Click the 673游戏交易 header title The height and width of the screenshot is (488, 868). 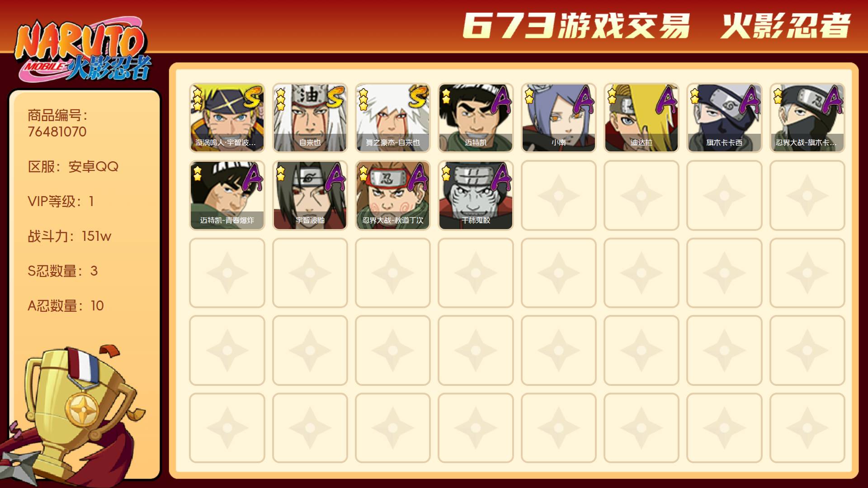point(576,26)
